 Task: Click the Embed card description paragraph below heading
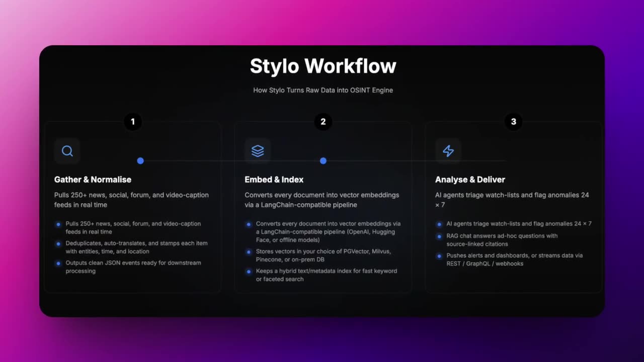pos(322,200)
